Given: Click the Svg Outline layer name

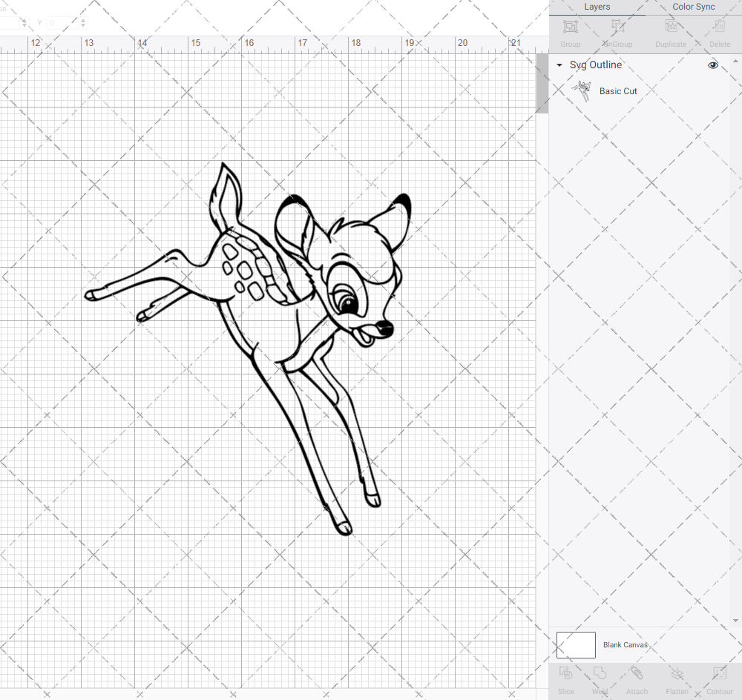Looking at the screenshot, I should [x=595, y=65].
